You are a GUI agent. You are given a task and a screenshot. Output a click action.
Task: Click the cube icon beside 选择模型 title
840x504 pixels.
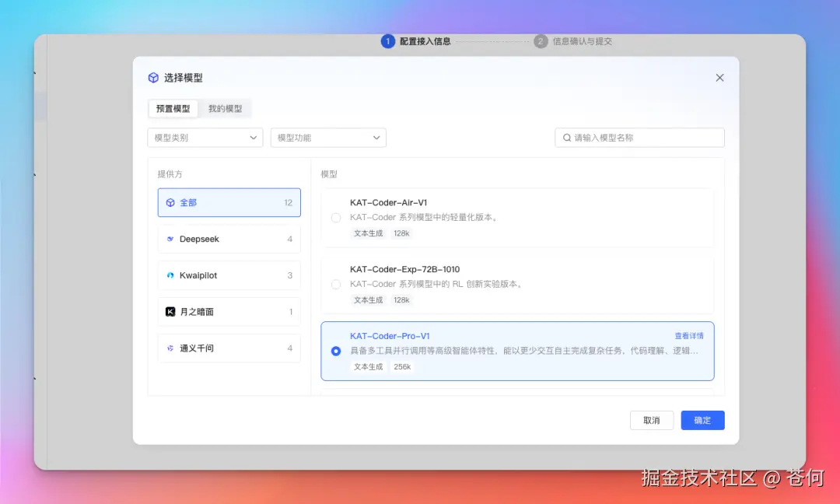coord(153,78)
